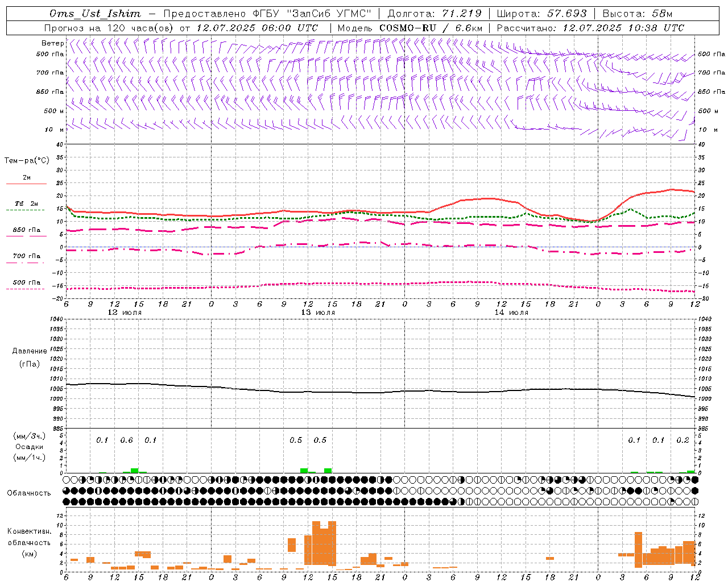
Task: Click the Конвективн. облачность panel label
Action: (x=29, y=542)
